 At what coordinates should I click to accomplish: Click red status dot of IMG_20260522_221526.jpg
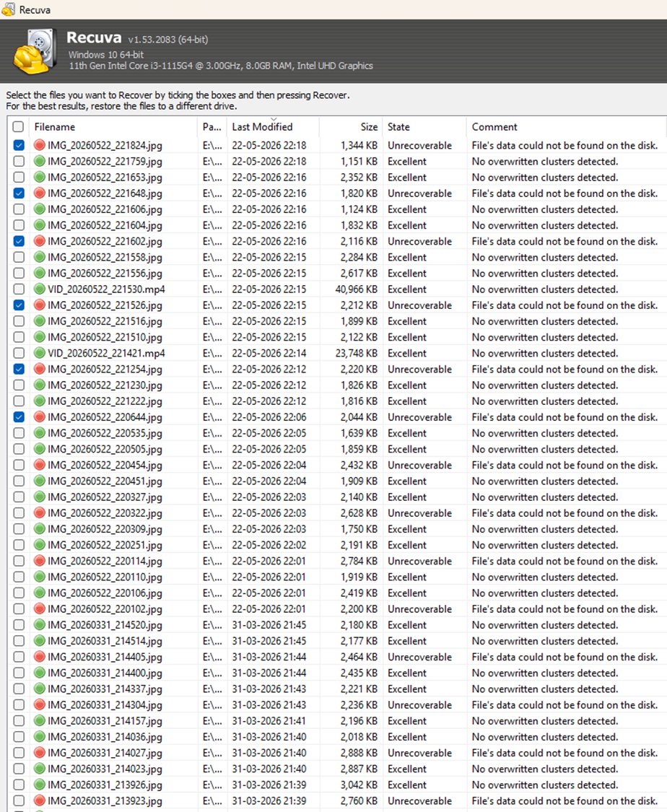(40, 305)
